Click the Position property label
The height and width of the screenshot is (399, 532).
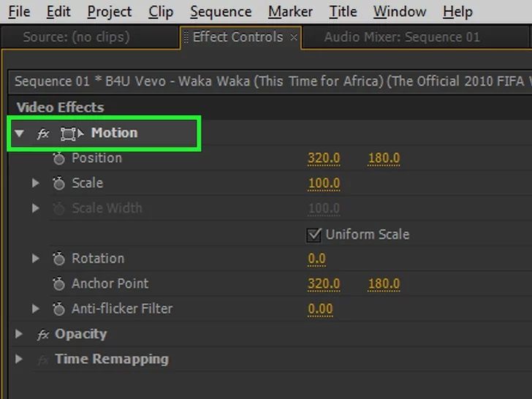(x=96, y=158)
